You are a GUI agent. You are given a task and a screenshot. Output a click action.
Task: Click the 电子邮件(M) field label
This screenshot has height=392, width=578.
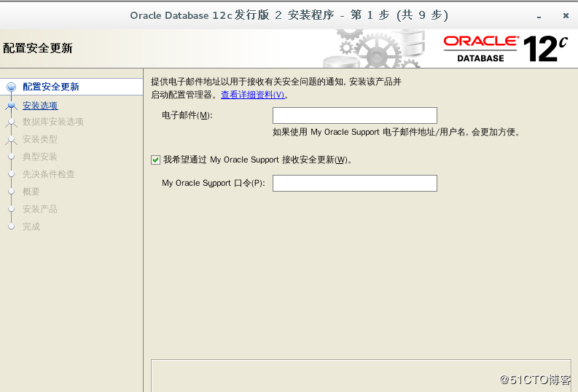187,115
